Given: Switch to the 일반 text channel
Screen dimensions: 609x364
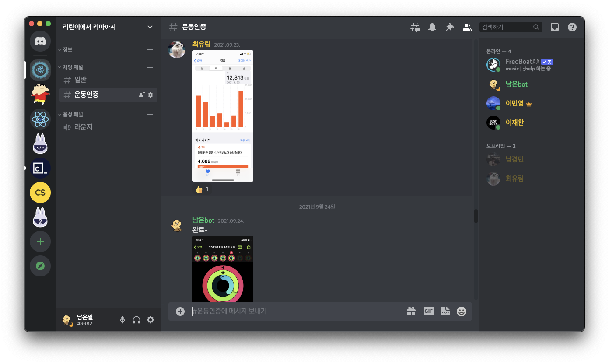Looking at the screenshot, I should click(108, 80).
